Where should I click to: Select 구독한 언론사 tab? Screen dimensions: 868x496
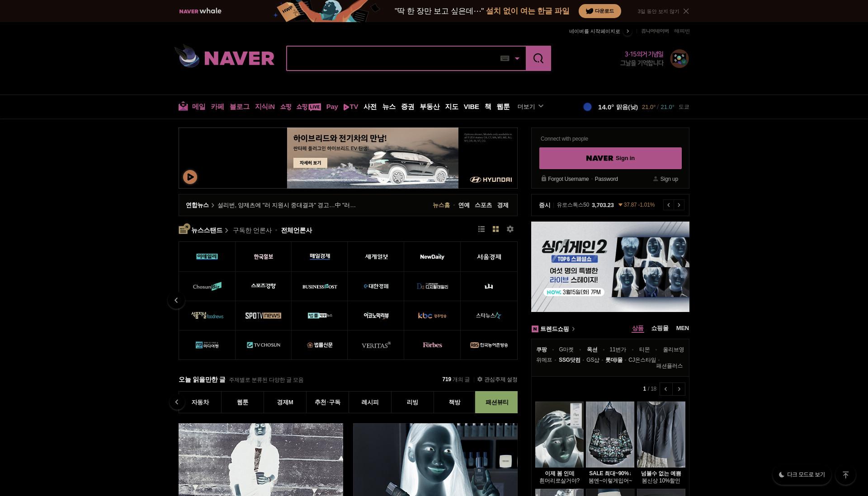point(252,230)
